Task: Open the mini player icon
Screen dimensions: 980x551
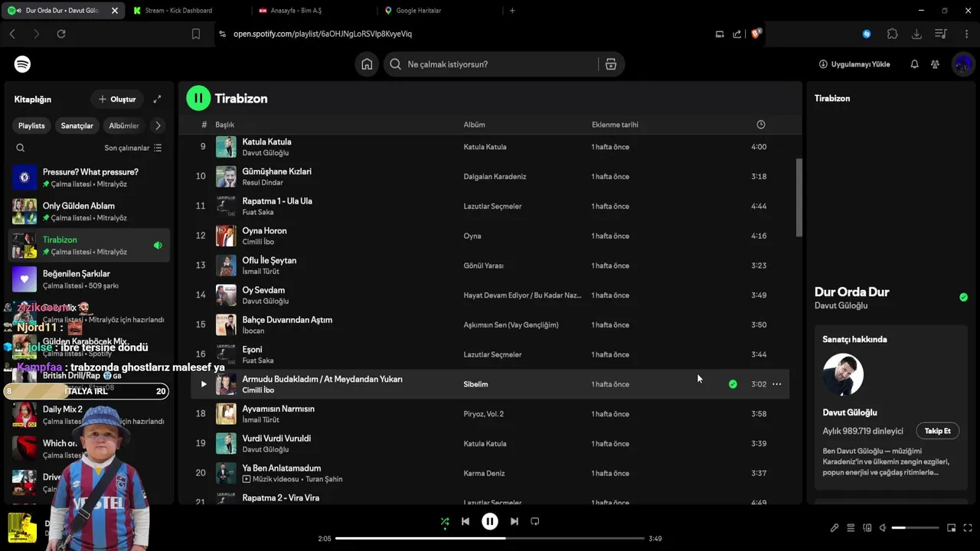Action: [x=952, y=528]
